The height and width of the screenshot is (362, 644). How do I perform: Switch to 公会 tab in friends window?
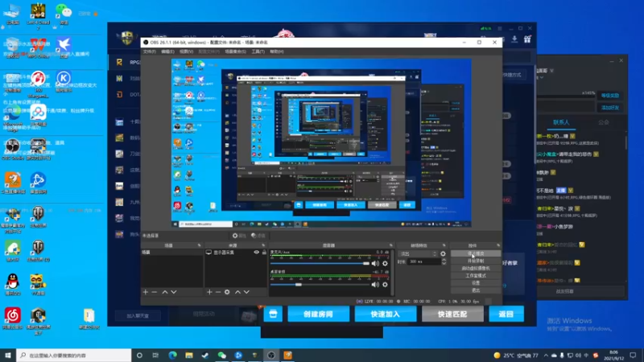[x=603, y=122]
